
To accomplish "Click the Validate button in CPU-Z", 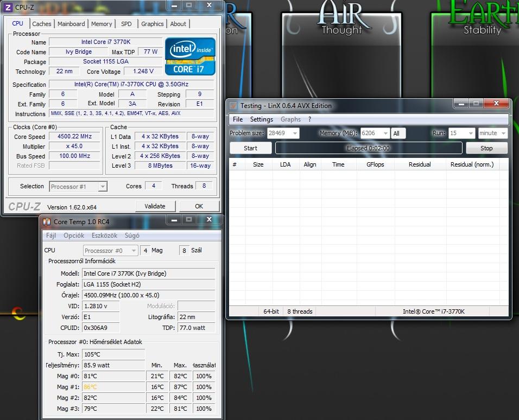I will [x=155, y=206].
